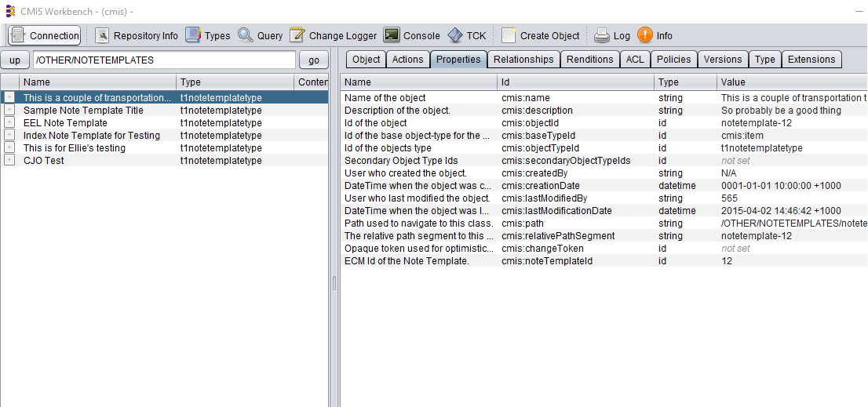Switch to the ACL tab
Viewport: 868px width, 407px height.
coord(635,59)
